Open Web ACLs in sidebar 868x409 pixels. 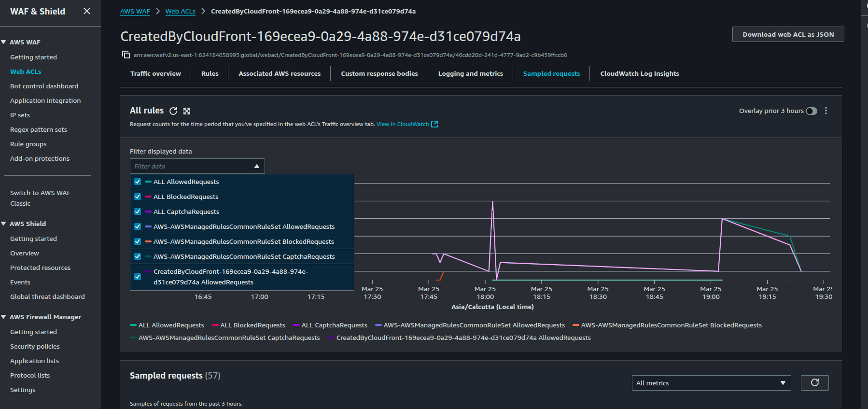(26, 71)
